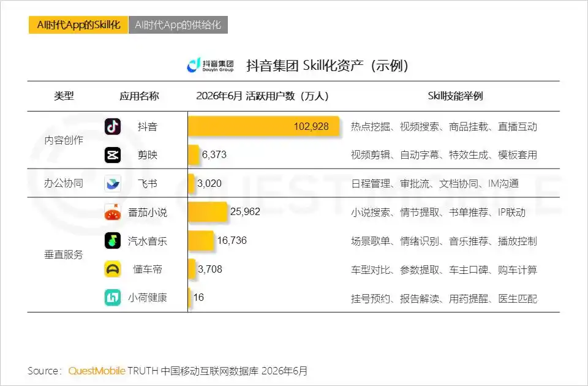The image size is (588, 386).
Task: Click the Feishu (飞书) app icon
Action: tap(113, 183)
